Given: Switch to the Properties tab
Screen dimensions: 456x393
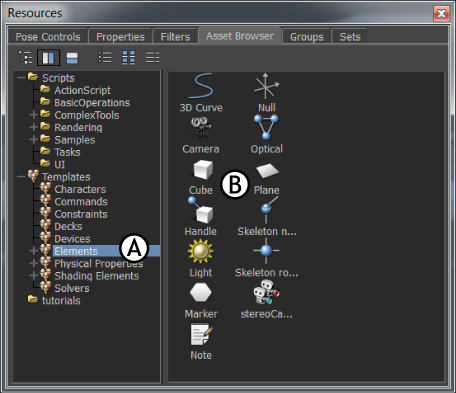Looking at the screenshot, I should coord(120,37).
